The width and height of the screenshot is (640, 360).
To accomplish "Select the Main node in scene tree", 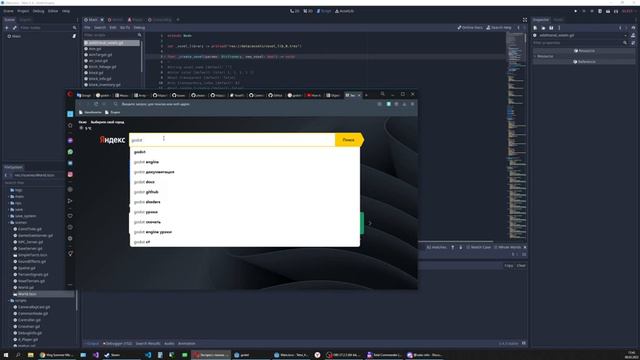I will [x=16, y=36].
